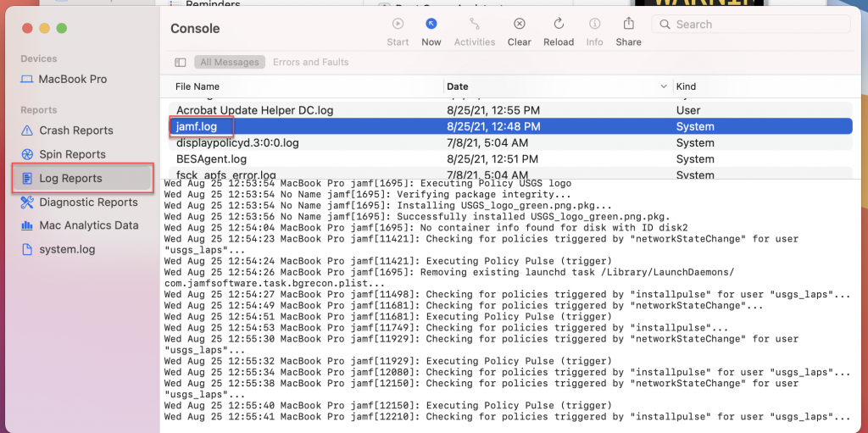The height and width of the screenshot is (433, 868).
Task: Click the Start streaming toolbar icon
Action: [398, 24]
